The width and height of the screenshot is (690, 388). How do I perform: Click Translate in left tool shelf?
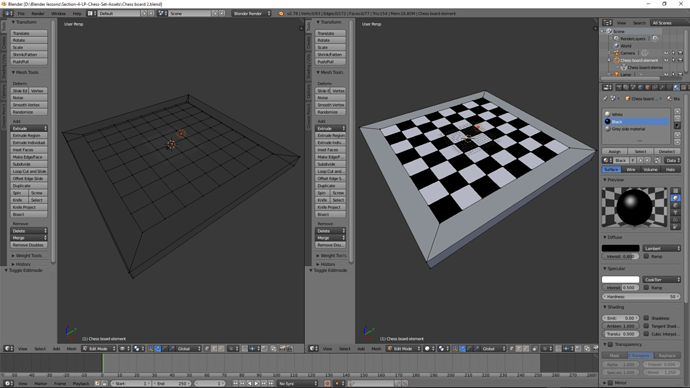[x=29, y=33]
